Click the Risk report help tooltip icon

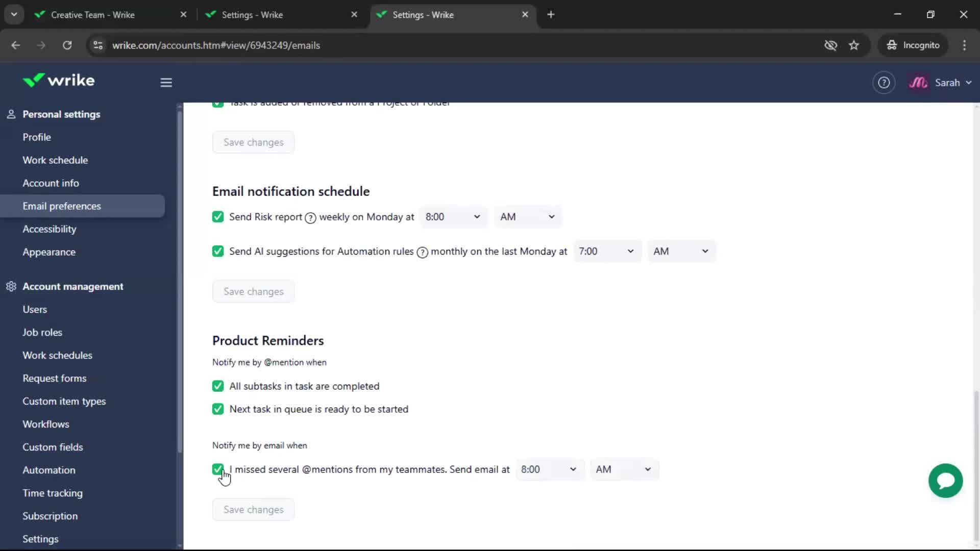(310, 218)
